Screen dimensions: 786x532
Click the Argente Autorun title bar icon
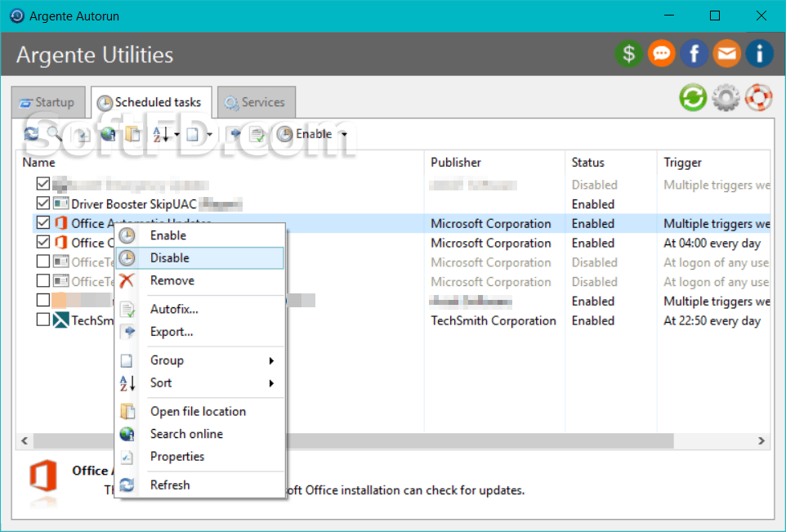17,16
